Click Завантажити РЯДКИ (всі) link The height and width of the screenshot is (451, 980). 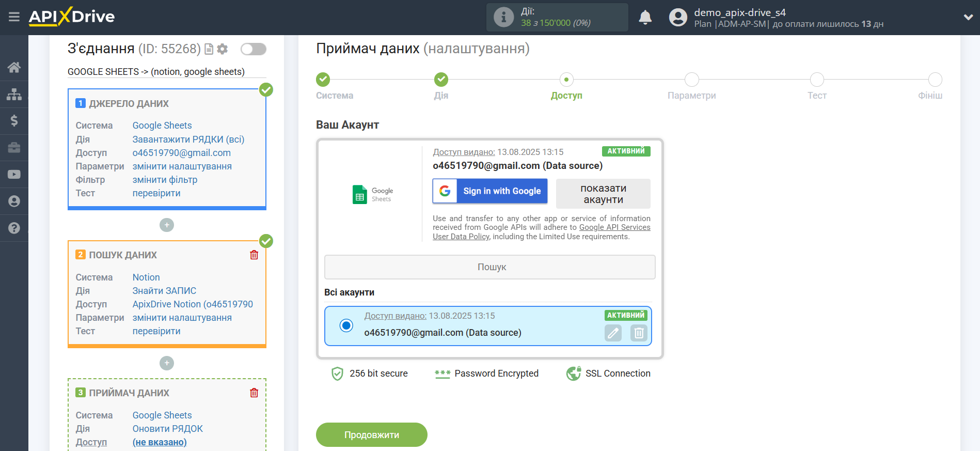click(x=188, y=139)
